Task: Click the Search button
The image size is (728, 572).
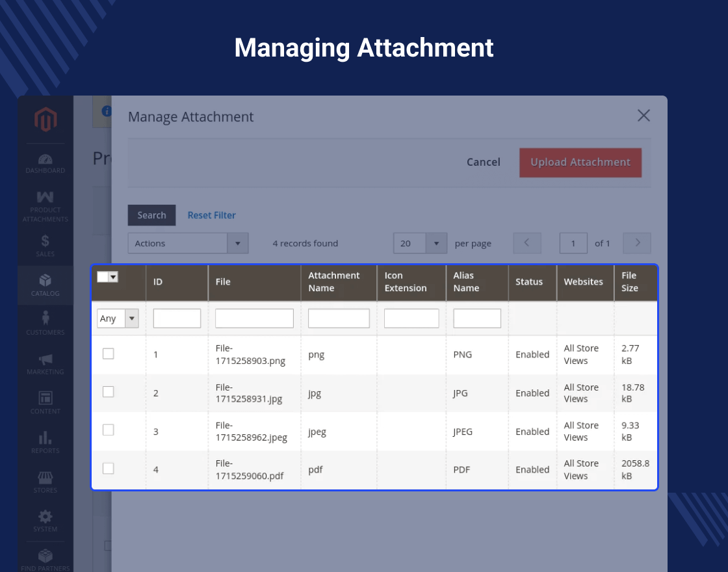Action: pyautogui.click(x=152, y=215)
